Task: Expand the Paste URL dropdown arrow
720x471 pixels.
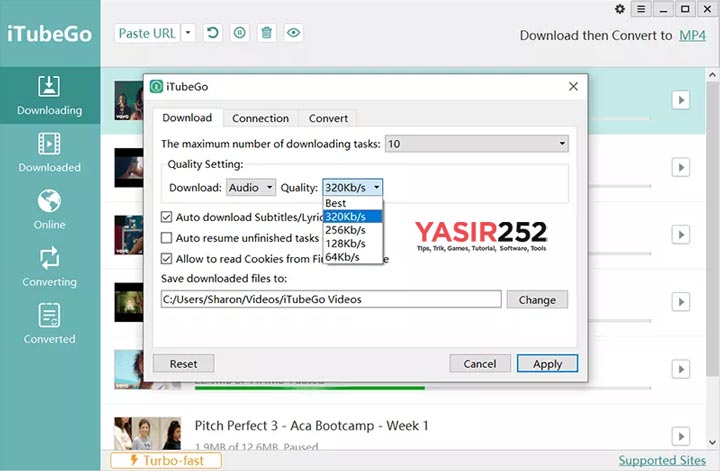Action: 188,33
